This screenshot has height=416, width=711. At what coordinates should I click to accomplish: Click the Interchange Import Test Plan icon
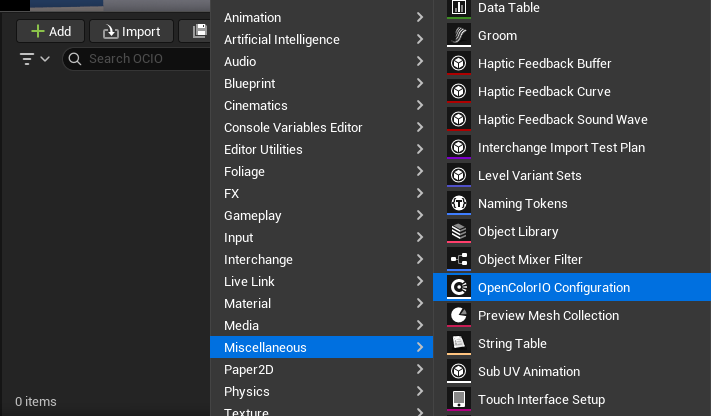(x=459, y=147)
